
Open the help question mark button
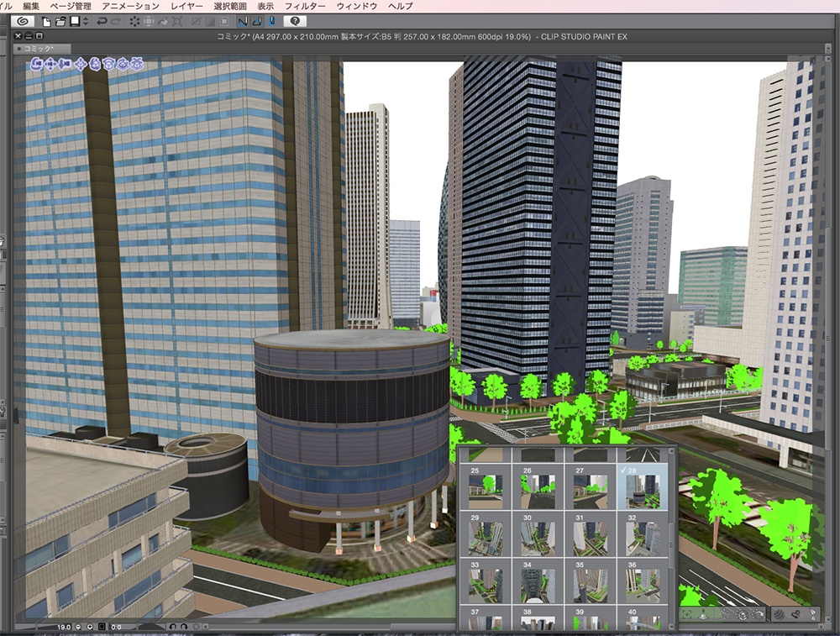click(x=295, y=22)
